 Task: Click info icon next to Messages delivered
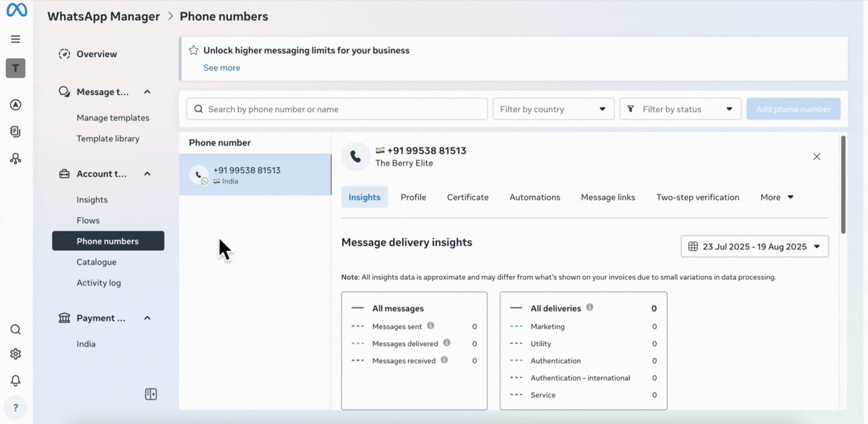[447, 343]
